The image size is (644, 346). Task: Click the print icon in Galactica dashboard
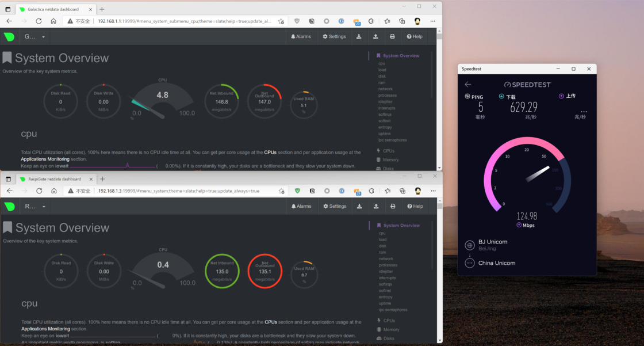click(392, 37)
